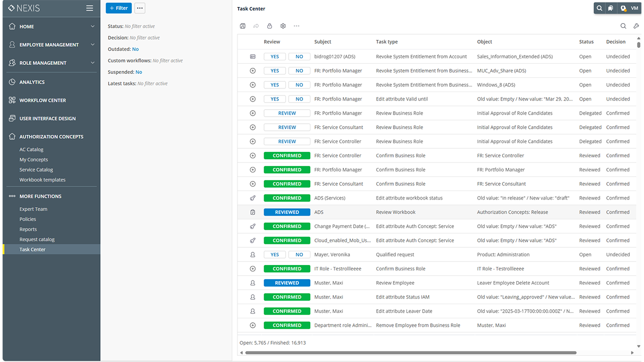Expand the Role Management section

[93, 63]
